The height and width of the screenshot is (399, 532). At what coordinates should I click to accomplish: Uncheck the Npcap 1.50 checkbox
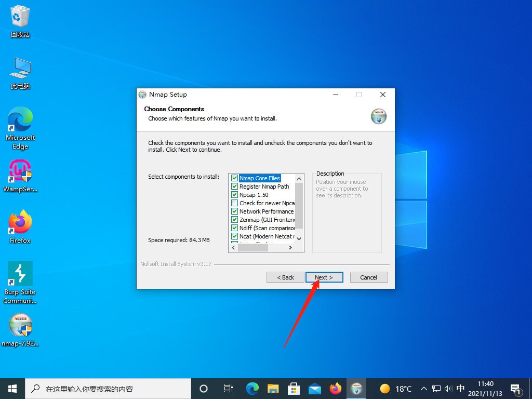pyautogui.click(x=234, y=195)
